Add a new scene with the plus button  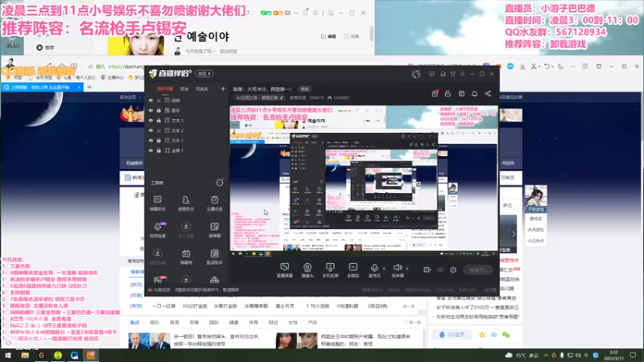tap(223, 88)
